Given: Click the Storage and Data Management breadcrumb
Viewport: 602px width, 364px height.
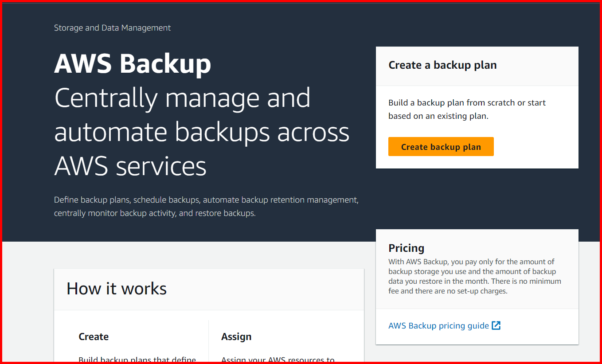Looking at the screenshot, I should point(112,27).
